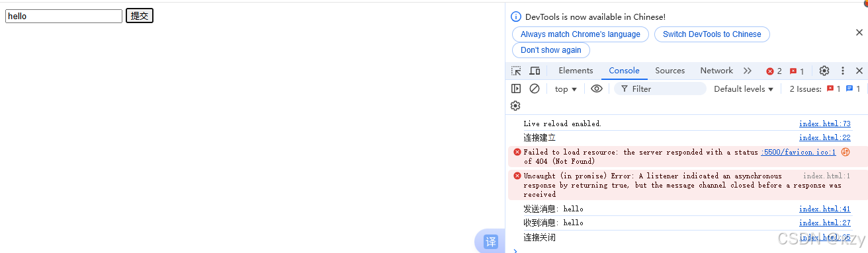Click the Live reload enabled log message
The image size is (868, 253).
click(x=562, y=124)
